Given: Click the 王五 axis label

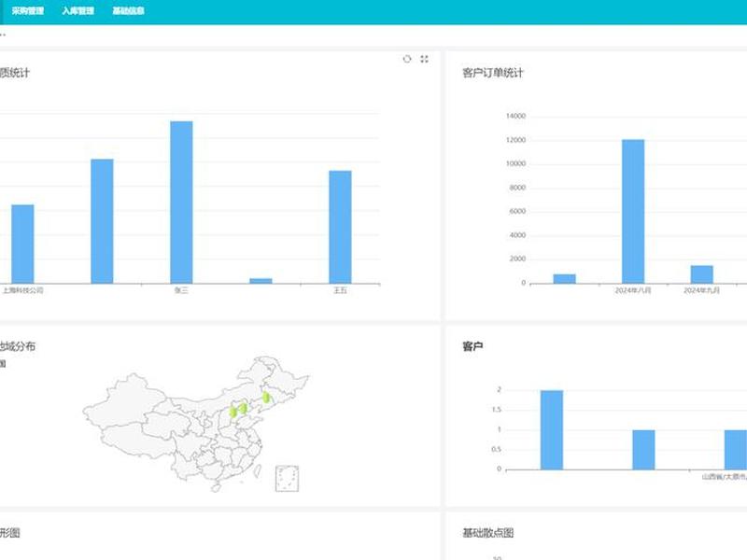Looking at the screenshot, I should point(340,290).
